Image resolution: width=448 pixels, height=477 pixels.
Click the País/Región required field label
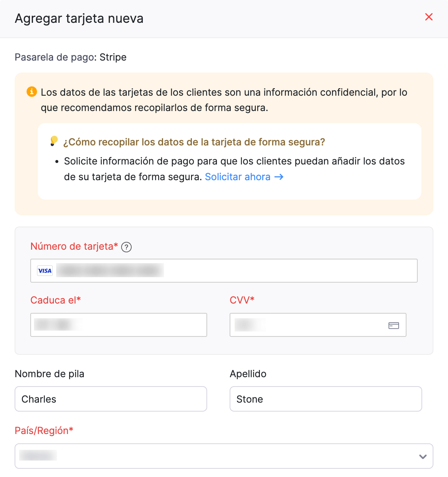pos(44,430)
